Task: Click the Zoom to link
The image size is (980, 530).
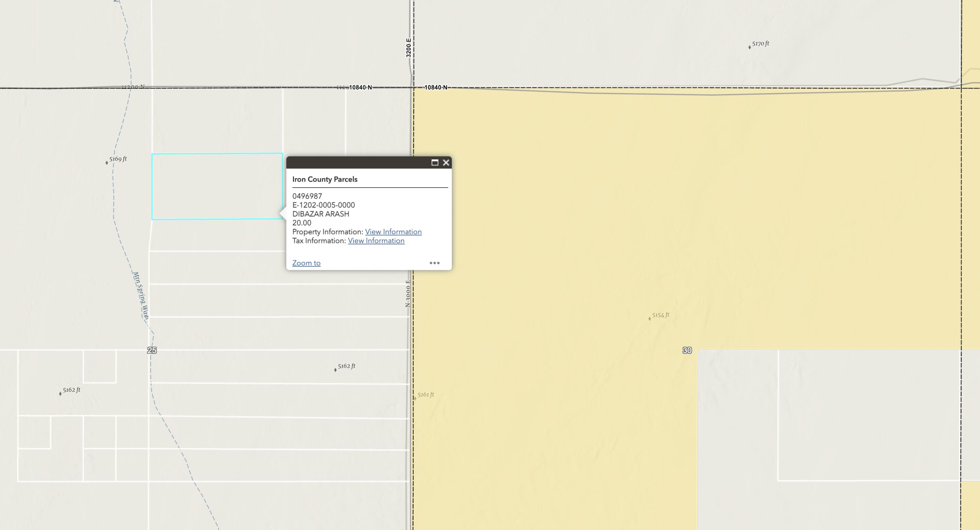Action: 306,263
